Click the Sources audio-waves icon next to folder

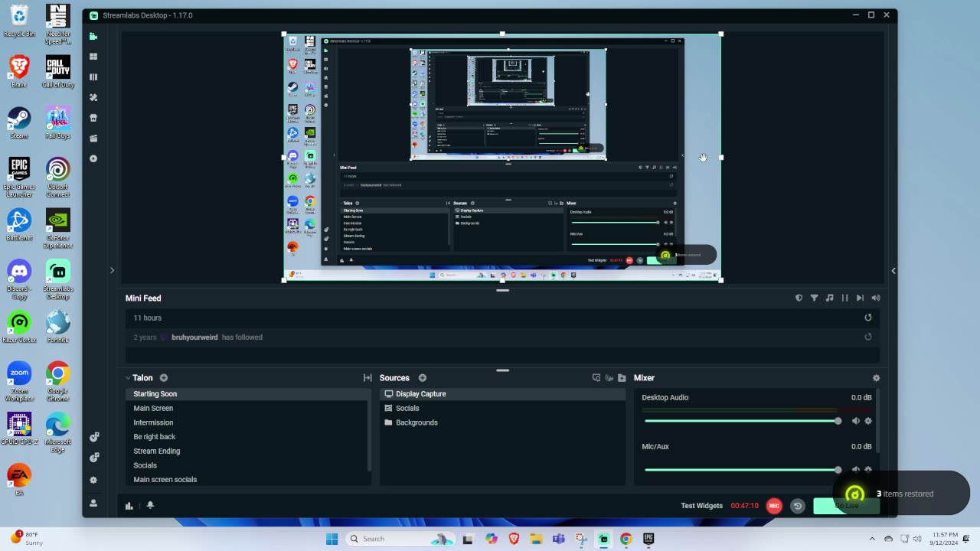(609, 378)
